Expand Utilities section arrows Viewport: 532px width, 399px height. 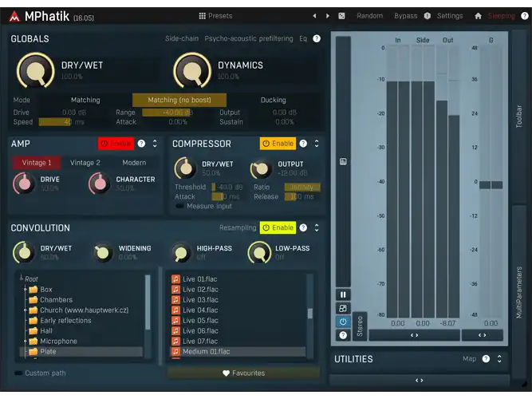[499, 358]
